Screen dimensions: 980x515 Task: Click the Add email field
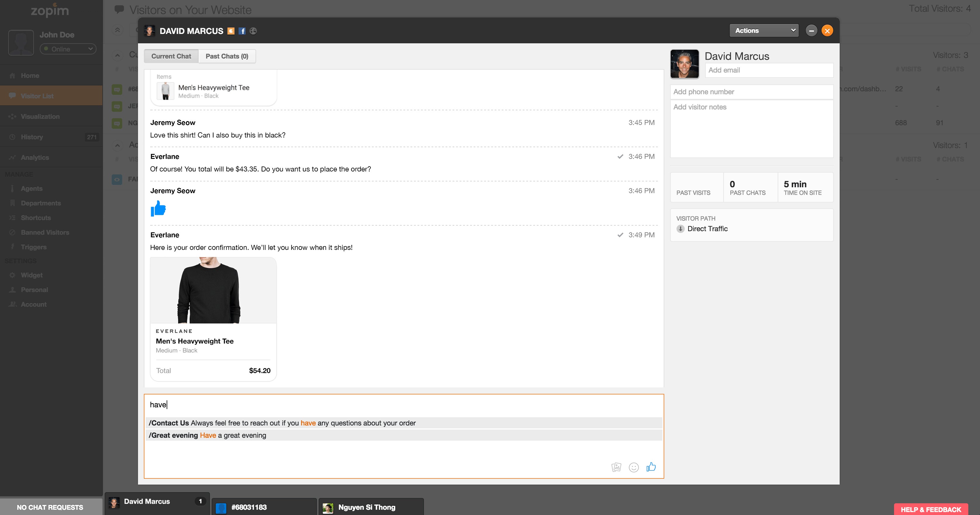pyautogui.click(x=769, y=70)
